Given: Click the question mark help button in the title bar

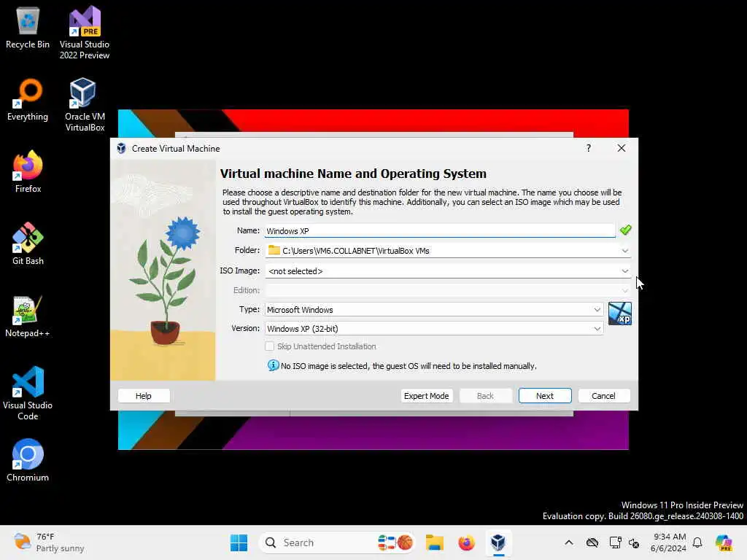Looking at the screenshot, I should tap(589, 148).
